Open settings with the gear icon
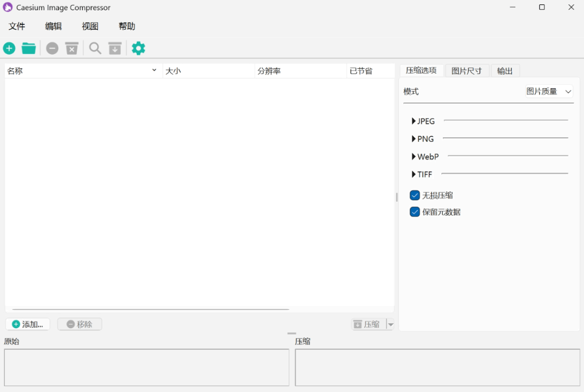The width and height of the screenshot is (584, 392). (138, 49)
